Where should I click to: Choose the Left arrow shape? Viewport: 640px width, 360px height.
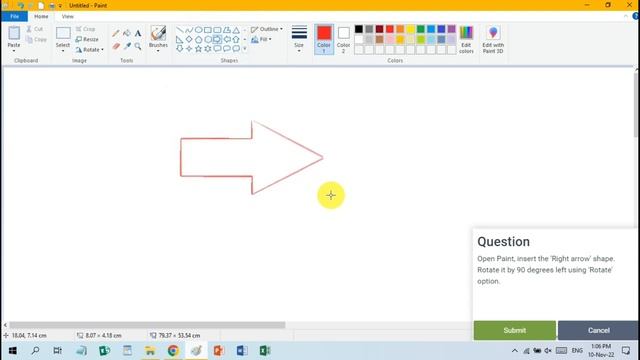click(x=227, y=40)
